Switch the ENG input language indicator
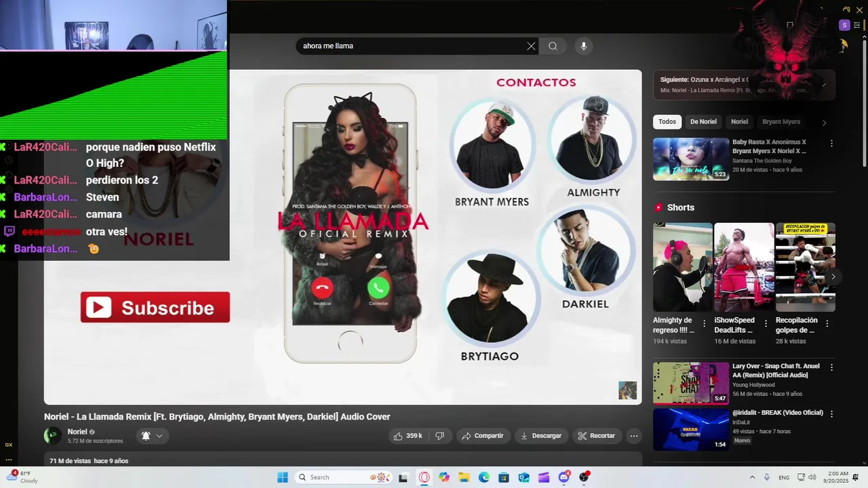Viewport: 868px width, 488px height. 784,478
